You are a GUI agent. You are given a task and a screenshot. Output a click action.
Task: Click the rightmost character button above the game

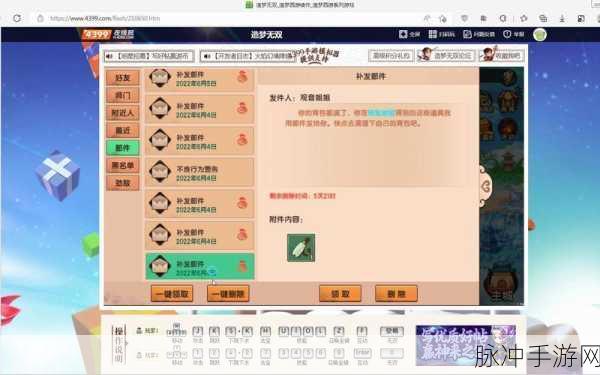[501, 55]
